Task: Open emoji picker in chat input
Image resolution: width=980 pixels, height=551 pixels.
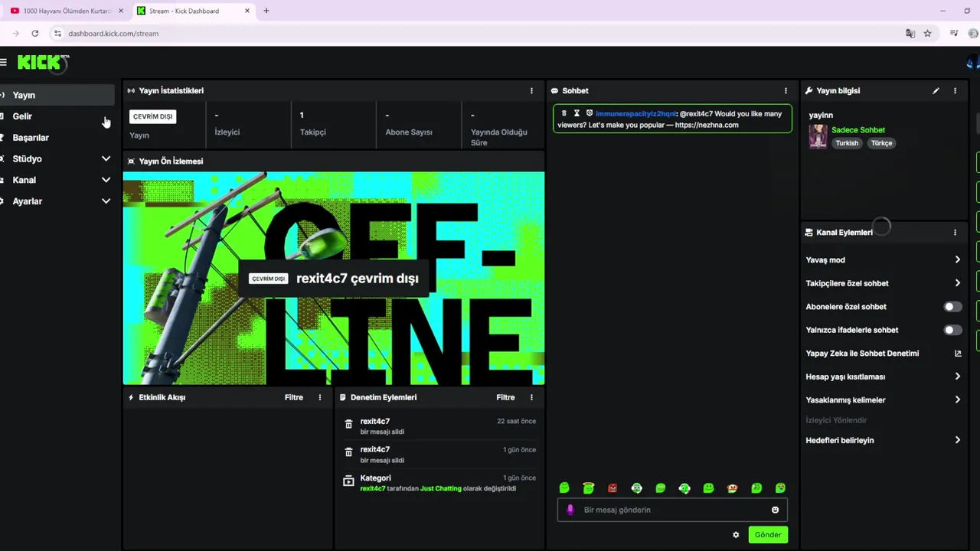Action: [775, 510]
